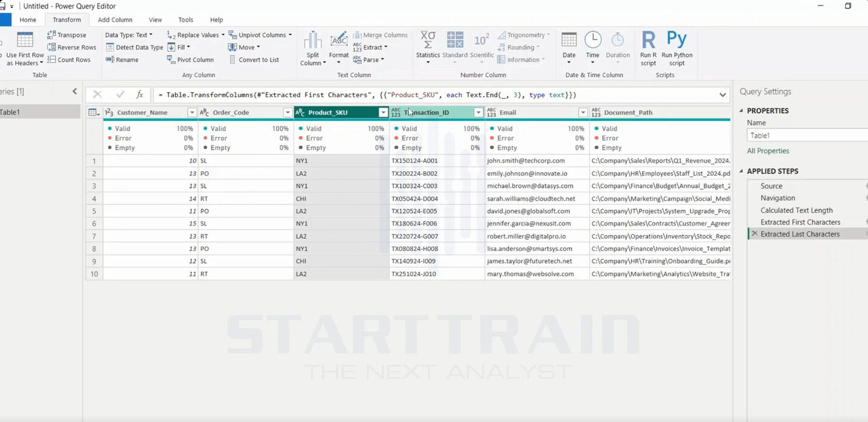This screenshot has height=422, width=868.
Task: Select Calculated Text Length step
Action: pos(797,210)
